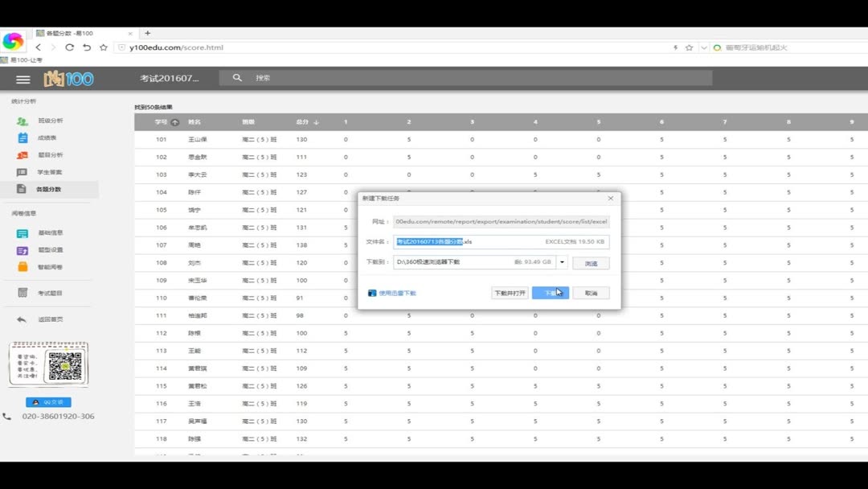Viewport: 868px width, 489px height.
Task: Click the file name input field
Action: tap(501, 242)
